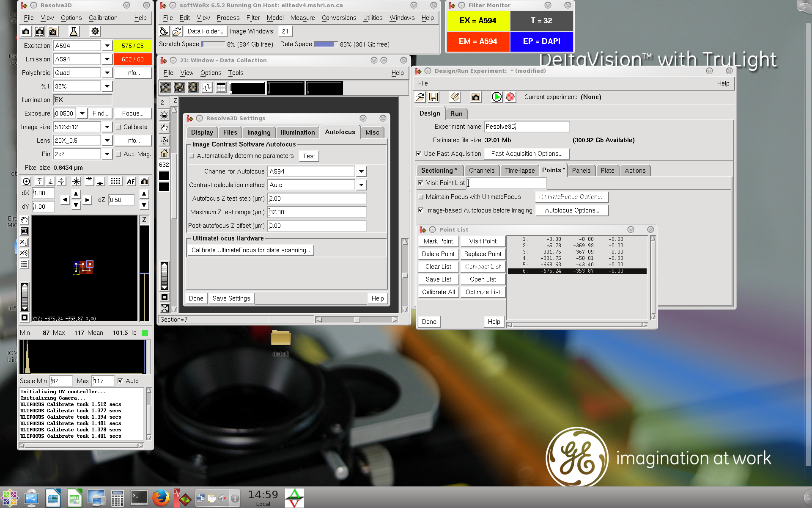Image resolution: width=812 pixels, height=508 pixels.
Task: Open the Excitation filter dropdown
Action: pos(107,46)
